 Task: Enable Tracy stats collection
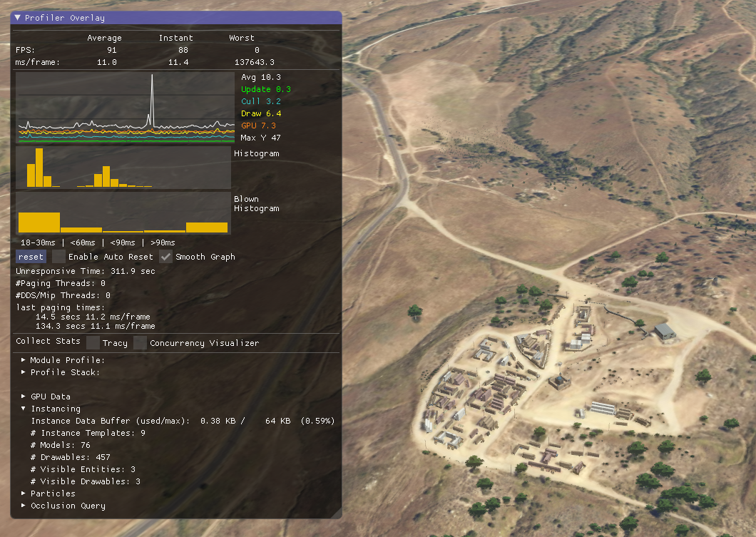pyautogui.click(x=93, y=342)
